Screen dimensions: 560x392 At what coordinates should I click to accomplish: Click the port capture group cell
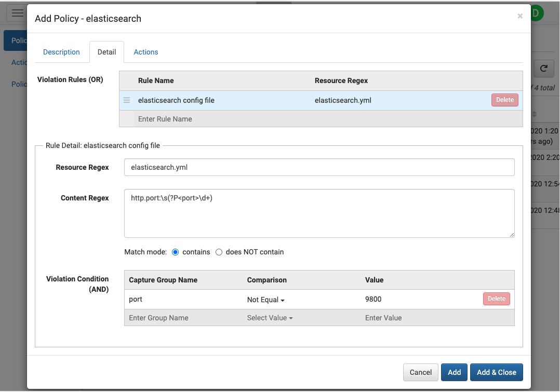[136, 299]
